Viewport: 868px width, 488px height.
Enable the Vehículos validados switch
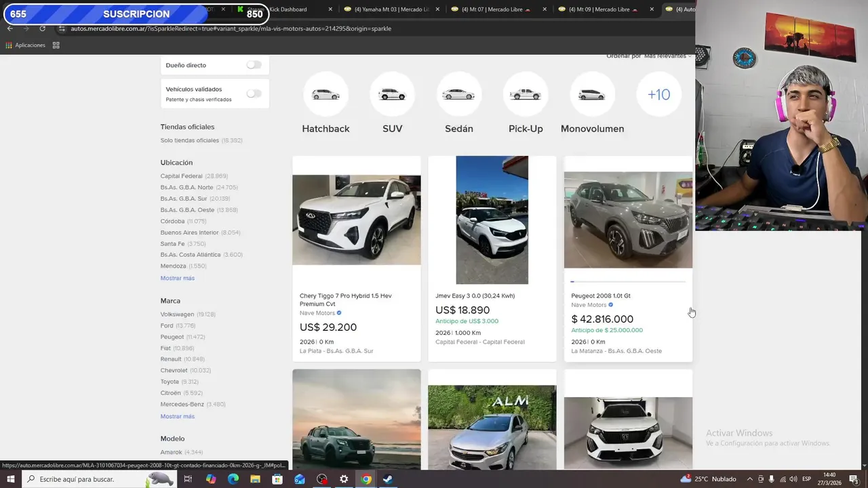[254, 94]
